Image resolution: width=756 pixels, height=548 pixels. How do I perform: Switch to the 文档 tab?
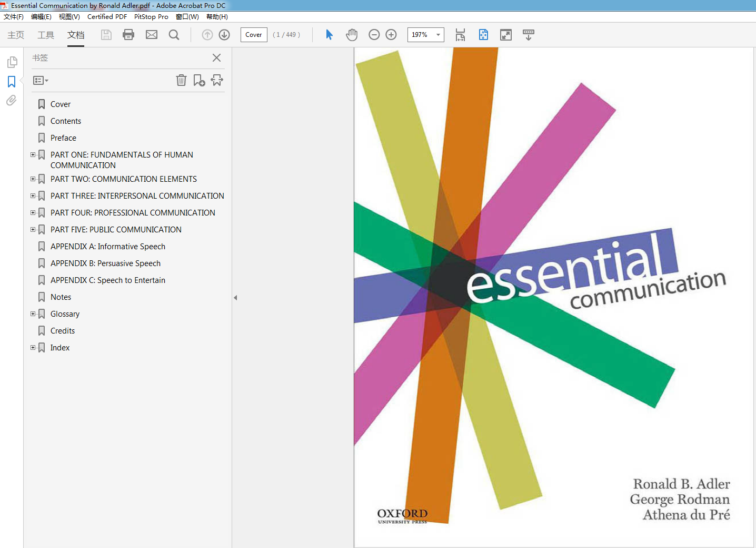76,35
